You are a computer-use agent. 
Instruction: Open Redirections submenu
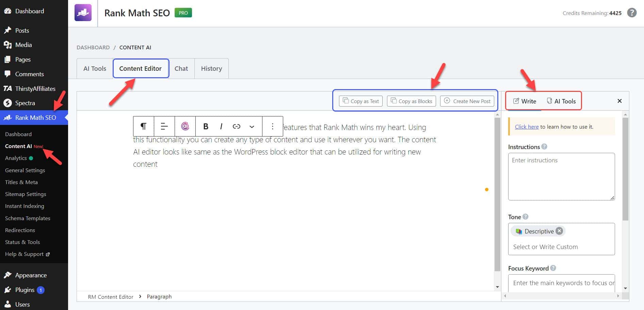20,230
